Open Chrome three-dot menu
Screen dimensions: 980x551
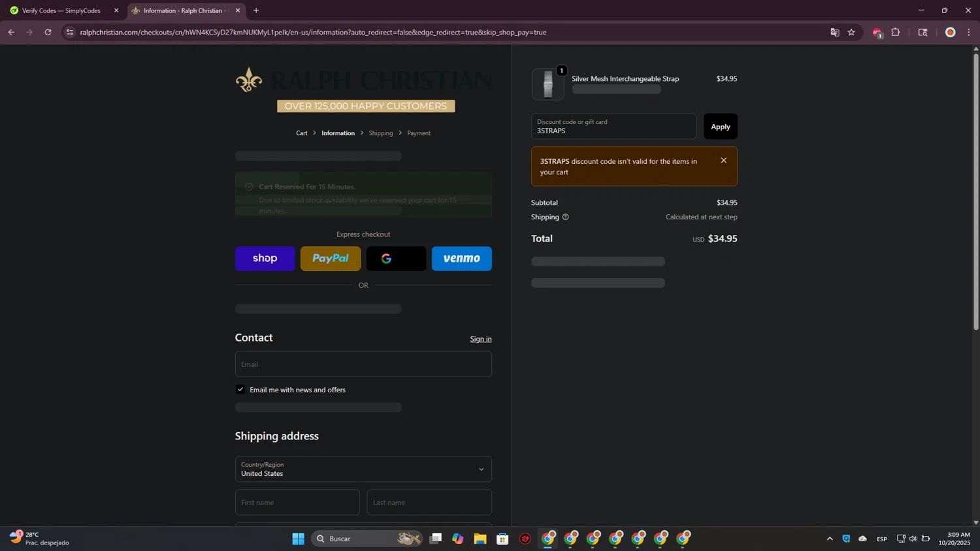point(969,32)
